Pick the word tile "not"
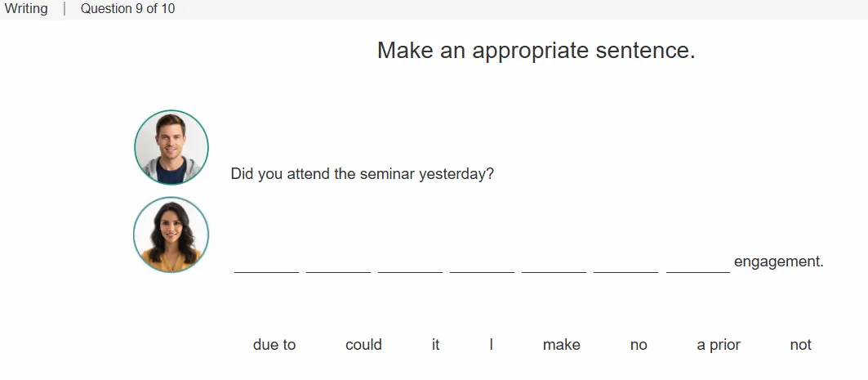Screen dimensions: 868x380 point(800,345)
